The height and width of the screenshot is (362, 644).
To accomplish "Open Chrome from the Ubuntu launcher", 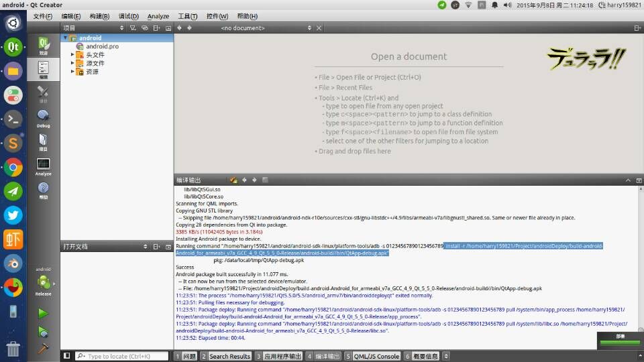I will pos(13,168).
